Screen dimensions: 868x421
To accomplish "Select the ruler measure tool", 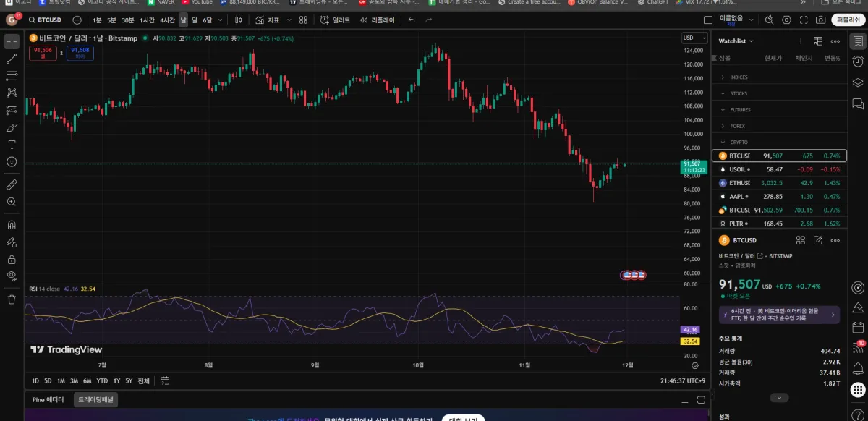I will click(x=12, y=184).
